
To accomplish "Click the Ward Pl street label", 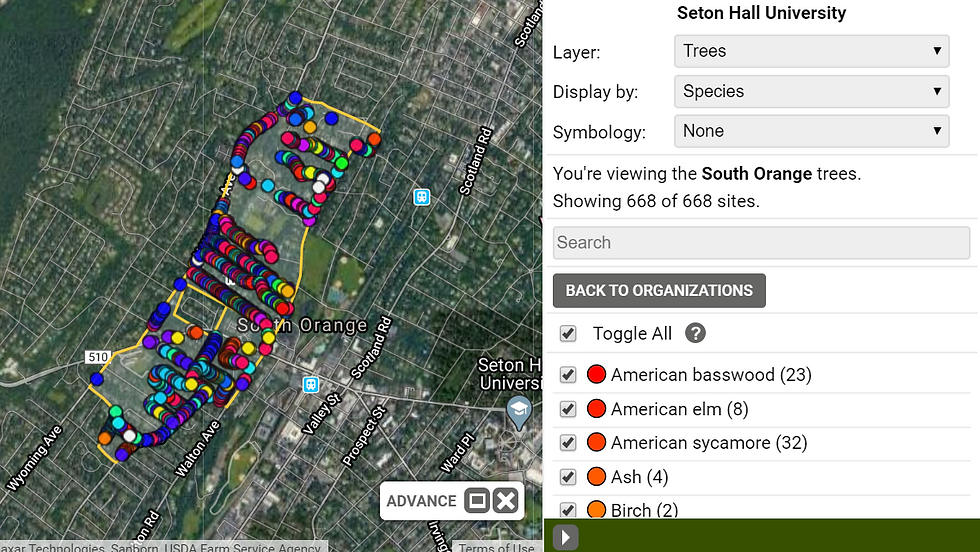I will click(456, 452).
